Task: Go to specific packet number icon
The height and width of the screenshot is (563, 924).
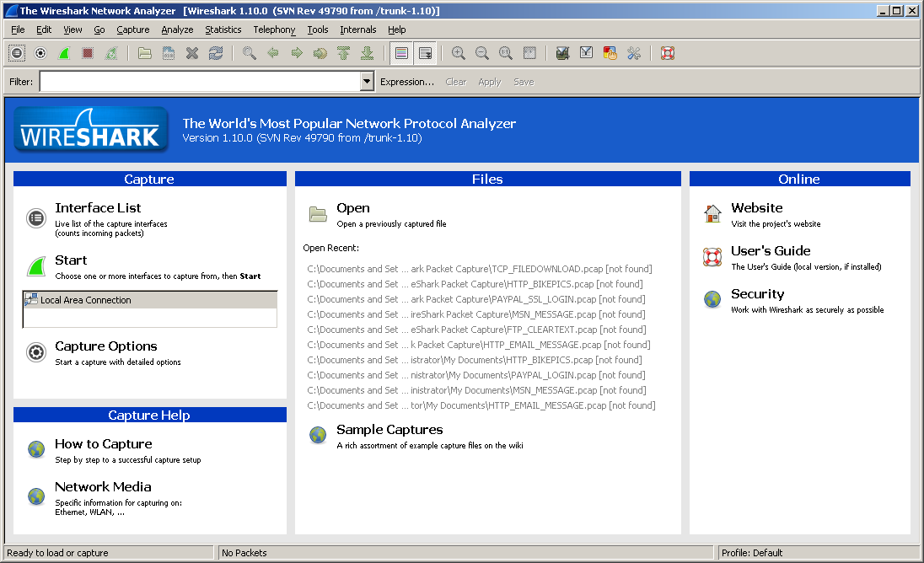Action: click(x=320, y=54)
